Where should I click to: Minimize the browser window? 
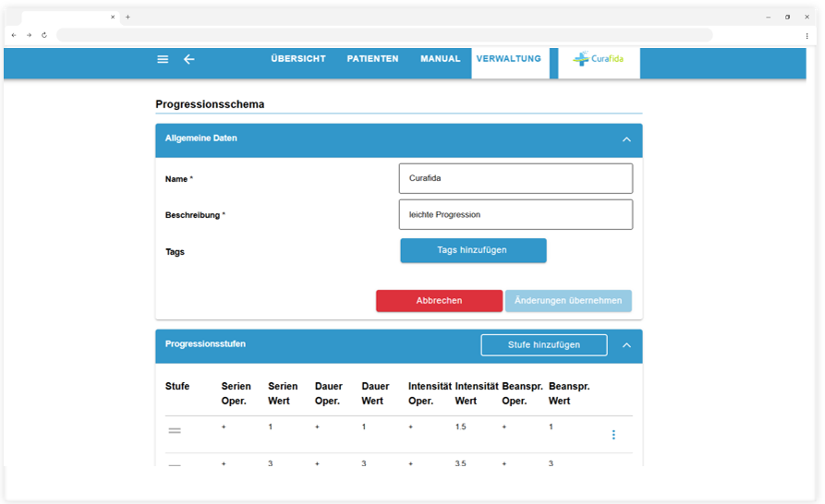tap(768, 17)
